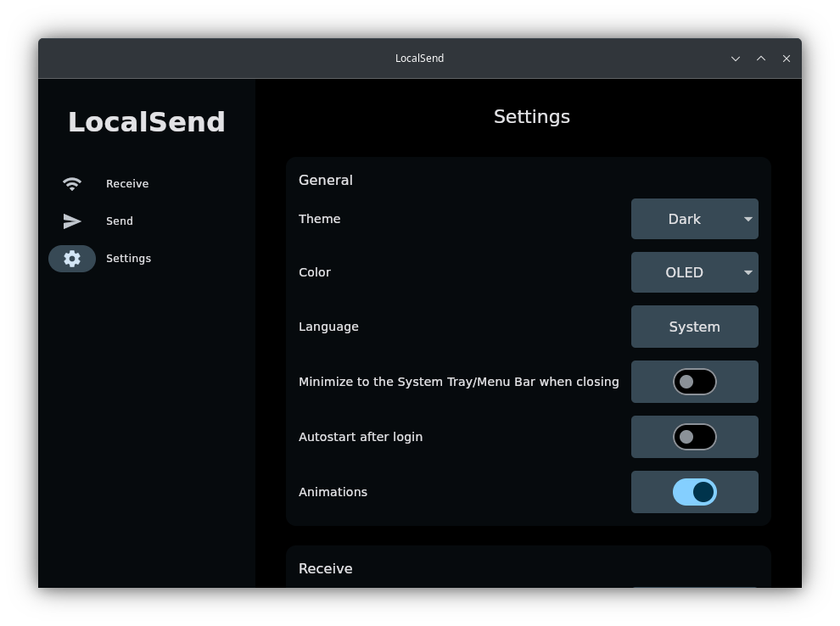Open the Receive tab wifi icon
Screen dimensions: 840x626
pos(72,184)
